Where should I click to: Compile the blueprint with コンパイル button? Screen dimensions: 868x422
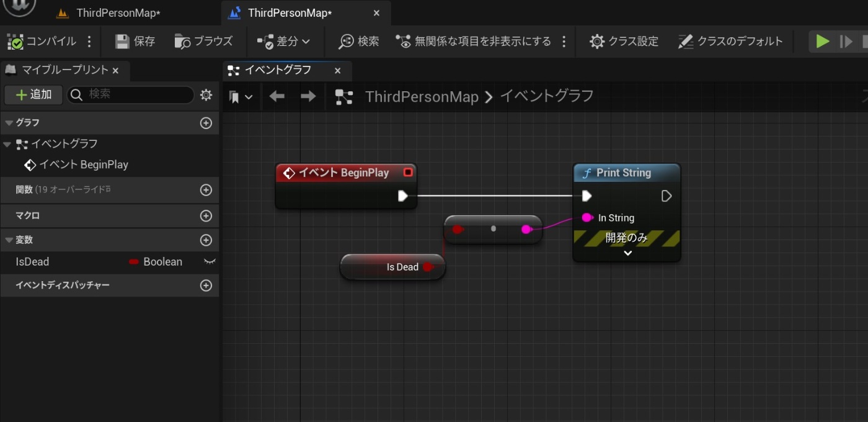pos(42,42)
